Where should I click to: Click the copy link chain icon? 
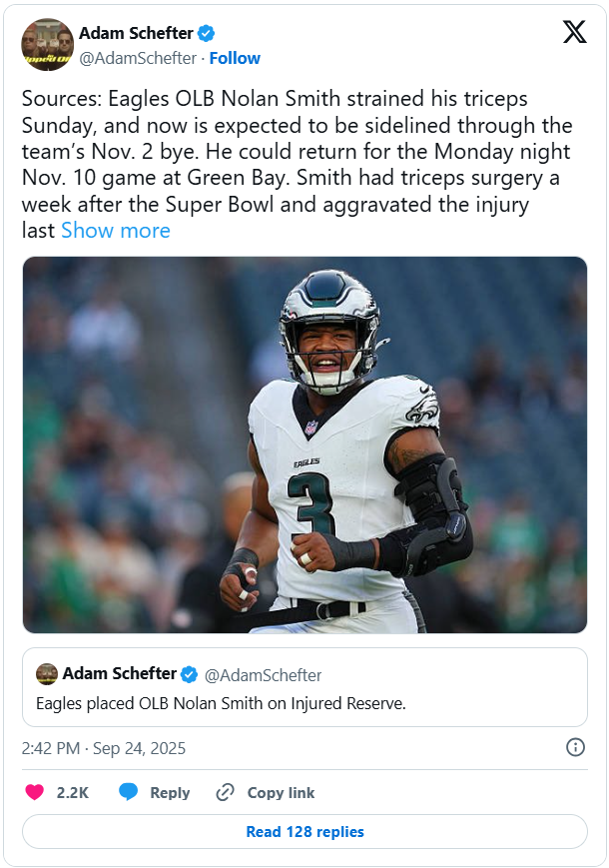[x=225, y=792]
